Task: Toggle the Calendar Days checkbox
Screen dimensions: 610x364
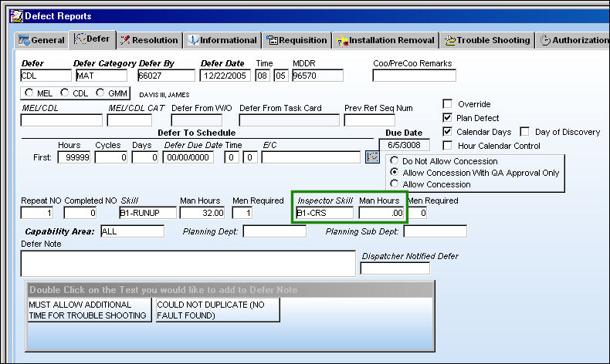Action: pos(447,132)
